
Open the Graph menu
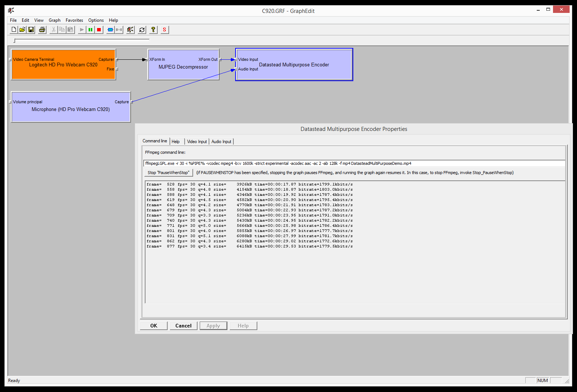55,20
